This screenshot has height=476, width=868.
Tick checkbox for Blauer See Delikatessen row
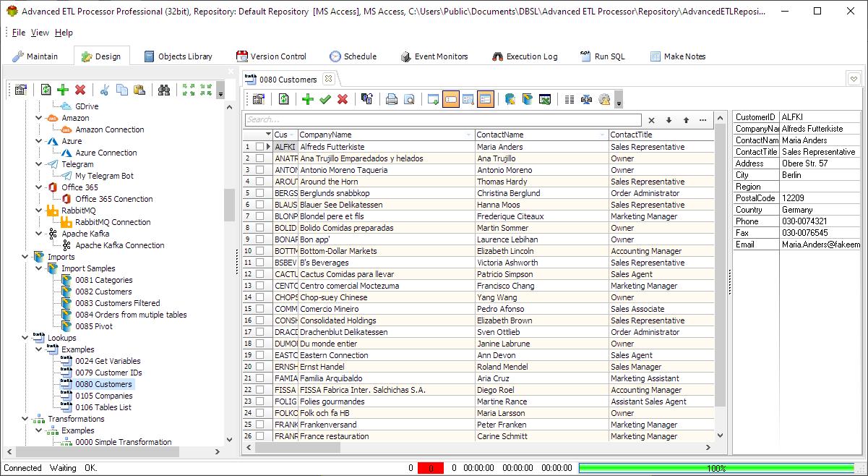coord(259,205)
